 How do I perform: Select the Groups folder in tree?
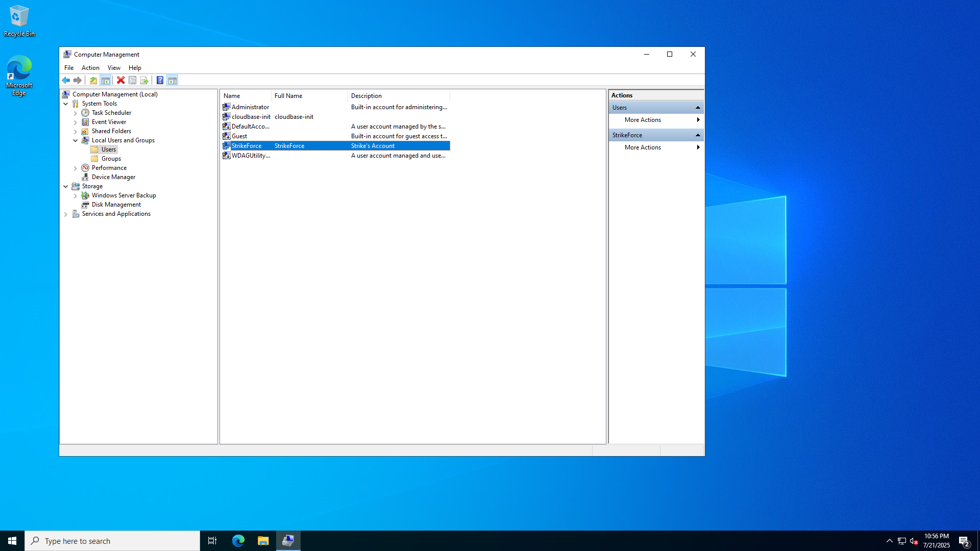(x=111, y=159)
